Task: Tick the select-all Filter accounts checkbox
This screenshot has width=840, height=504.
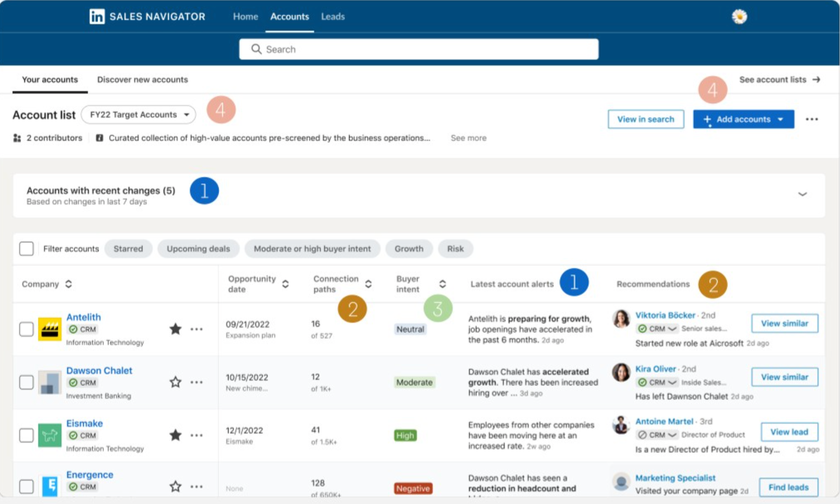Action: point(26,249)
